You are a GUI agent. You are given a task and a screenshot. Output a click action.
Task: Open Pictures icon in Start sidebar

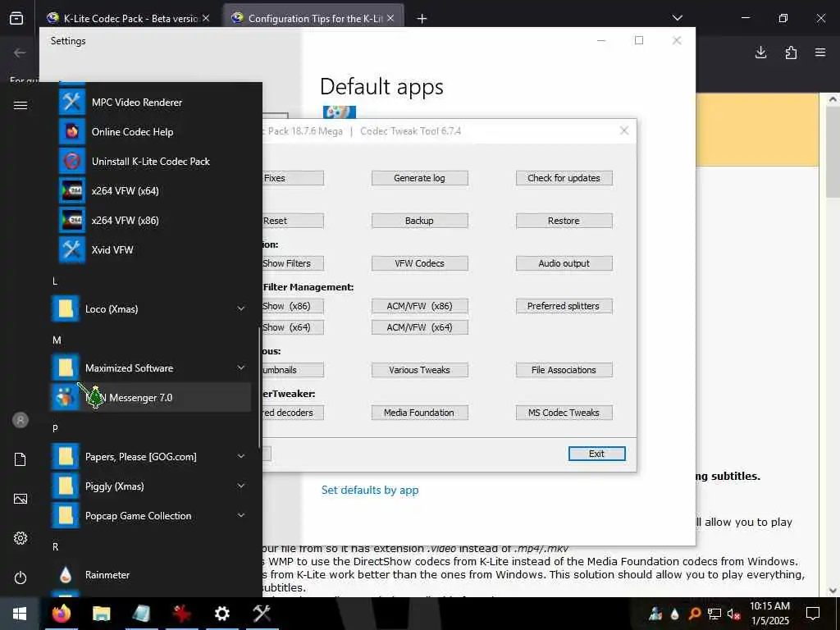pos(21,500)
